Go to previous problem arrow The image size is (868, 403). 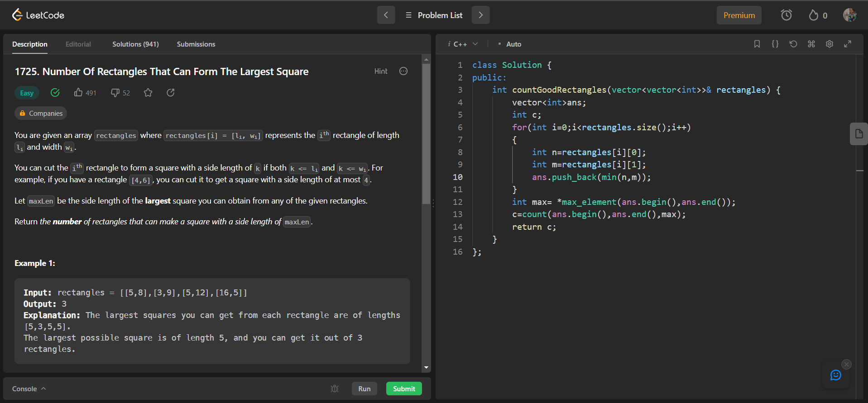coord(386,15)
